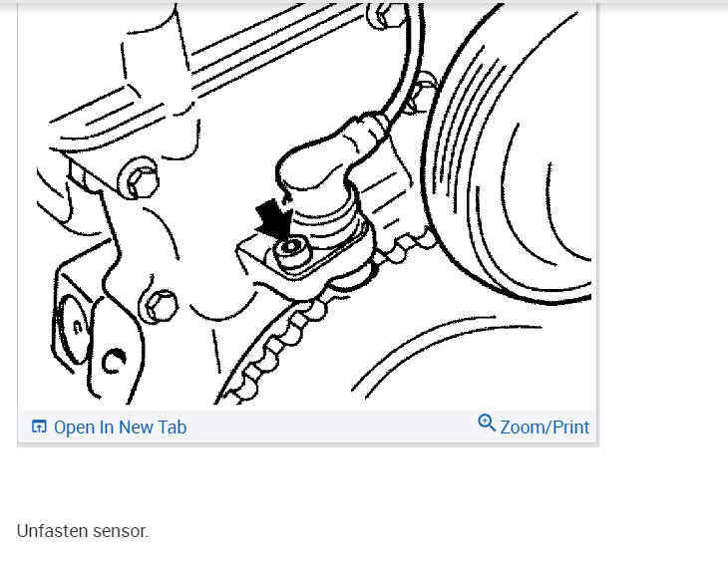The image size is (728, 570).
Task: Click the large grooved pulley in diagram
Action: tap(511, 157)
